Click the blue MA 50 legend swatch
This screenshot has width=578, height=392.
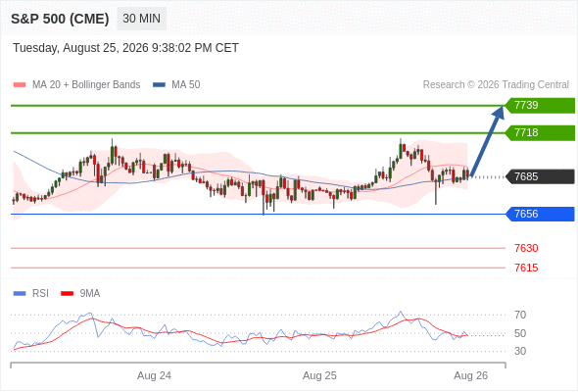click(x=160, y=85)
